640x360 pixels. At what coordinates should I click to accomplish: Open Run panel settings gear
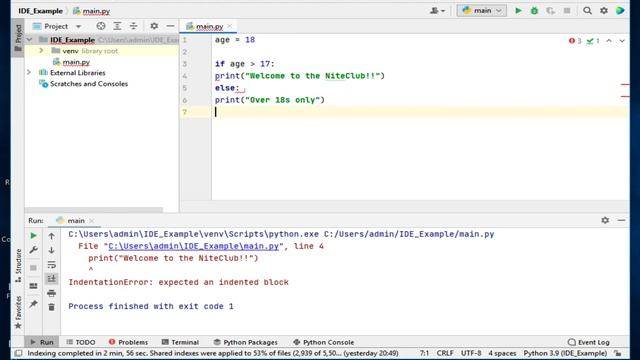pyautogui.click(x=605, y=220)
